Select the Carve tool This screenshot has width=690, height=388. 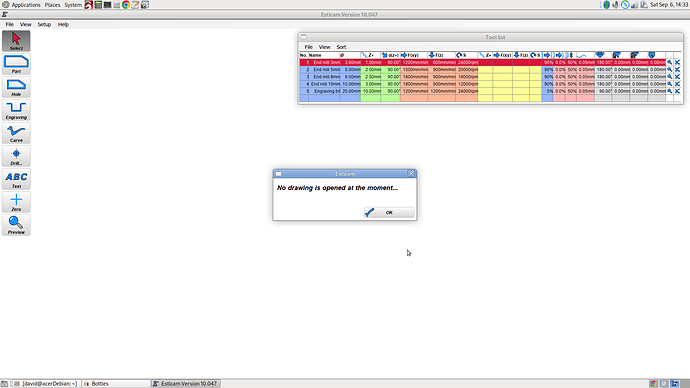16,133
